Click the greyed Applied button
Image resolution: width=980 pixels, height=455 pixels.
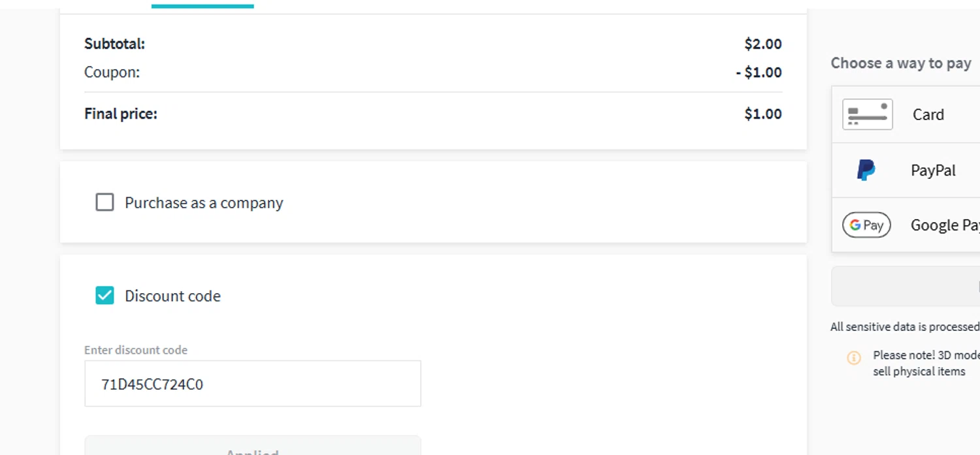pos(253,445)
